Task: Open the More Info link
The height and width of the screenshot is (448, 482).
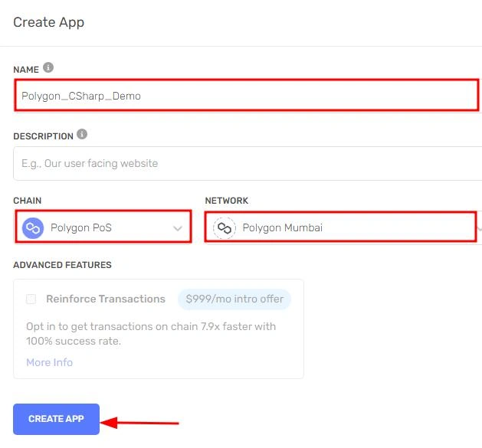Action: pos(50,362)
